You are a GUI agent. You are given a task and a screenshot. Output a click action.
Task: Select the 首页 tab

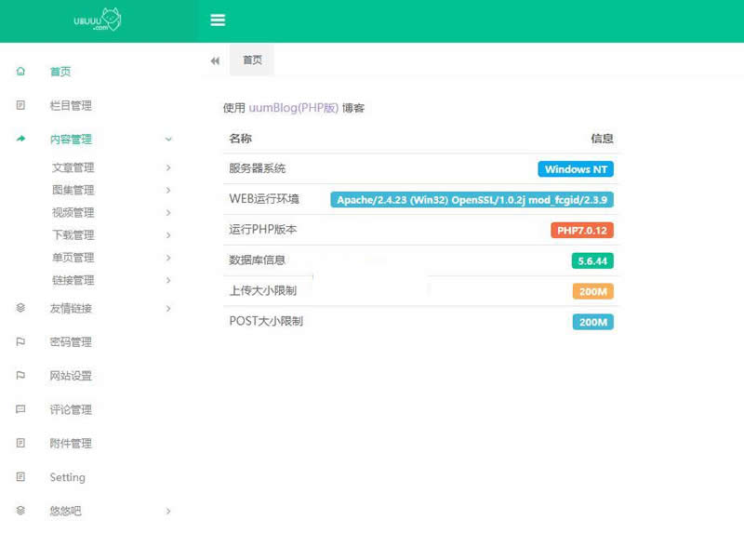pyautogui.click(x=252, y=60)
